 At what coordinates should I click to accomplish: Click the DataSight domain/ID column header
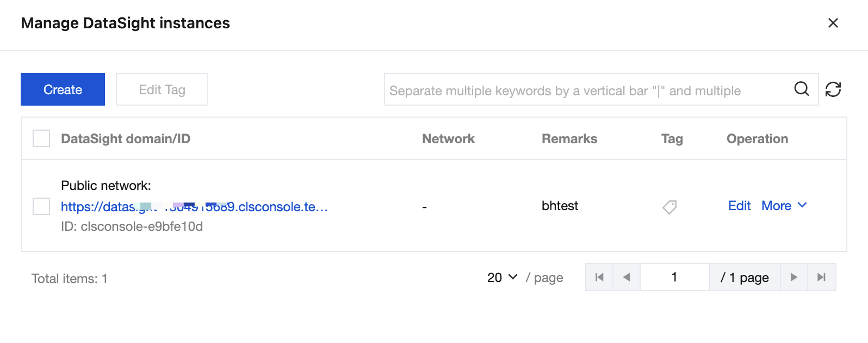tap(126, 139)
